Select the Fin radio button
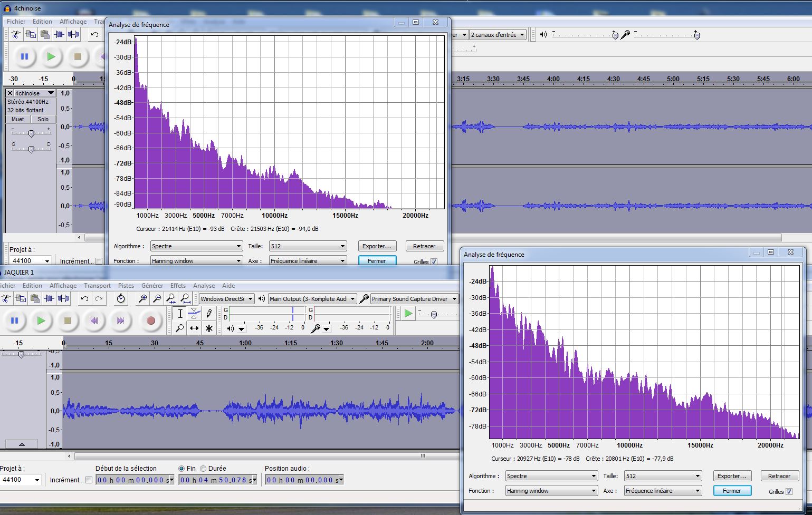This screenshot has width=812, height=515. coord(181,469)
